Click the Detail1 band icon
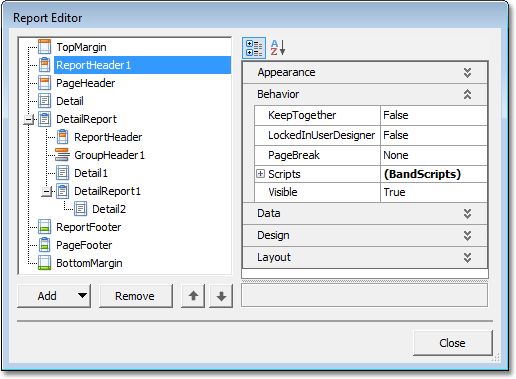 point(62,173)
